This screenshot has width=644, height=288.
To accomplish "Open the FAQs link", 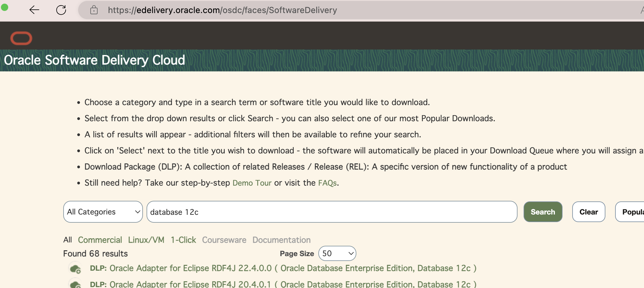I will click(x=327, y=183).
